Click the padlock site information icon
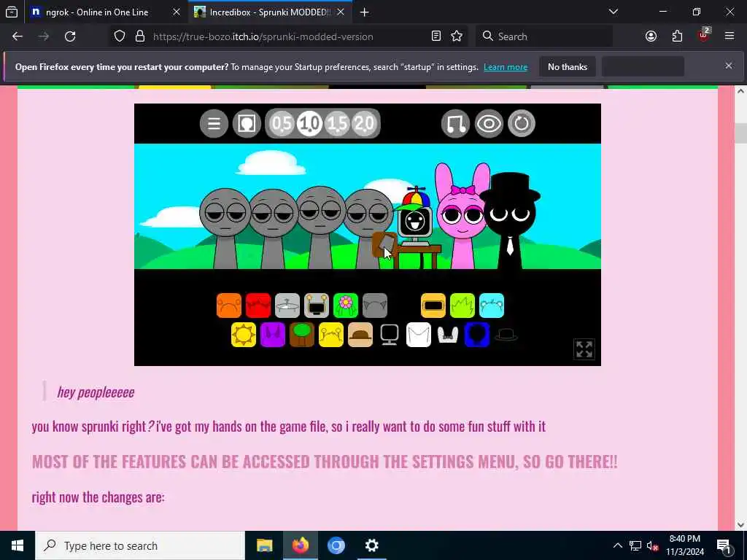The width and height of the screenshot is (747, 560). [x=140, y=36]
